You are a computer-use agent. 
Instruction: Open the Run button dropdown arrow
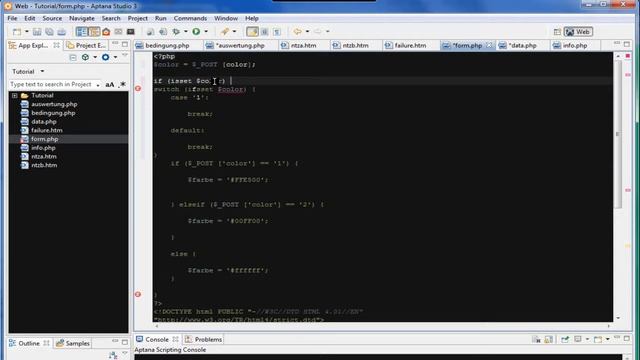coord(206,31)
